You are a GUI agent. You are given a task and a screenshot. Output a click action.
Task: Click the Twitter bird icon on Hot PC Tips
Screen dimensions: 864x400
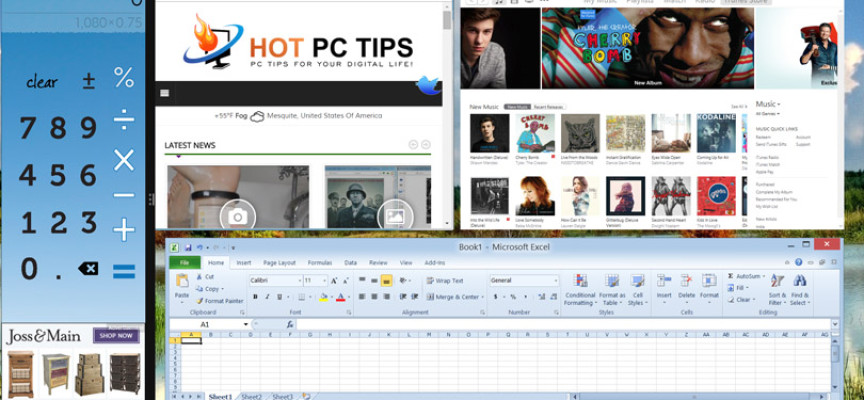coord(428,85)
